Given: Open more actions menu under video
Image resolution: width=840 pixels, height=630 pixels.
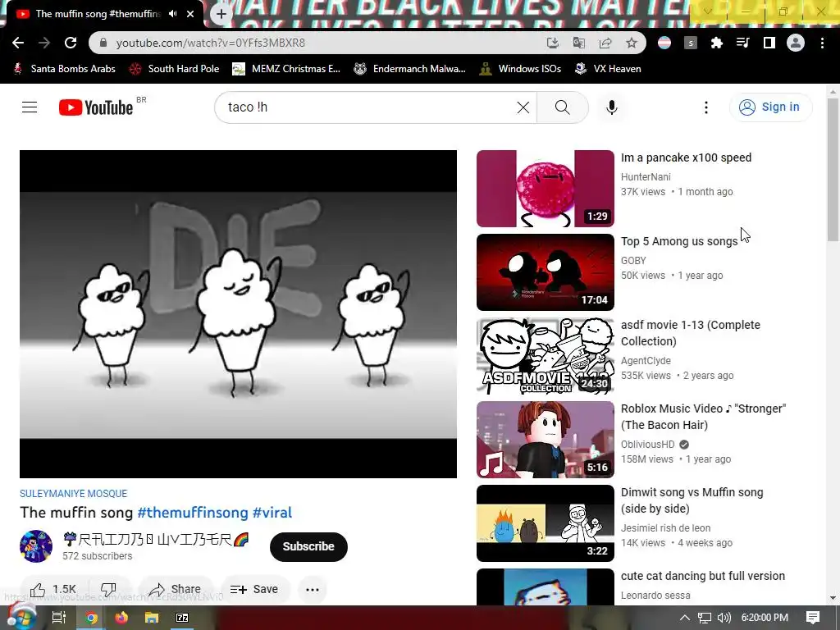Looking at the screenshot, I should [313, 589].
